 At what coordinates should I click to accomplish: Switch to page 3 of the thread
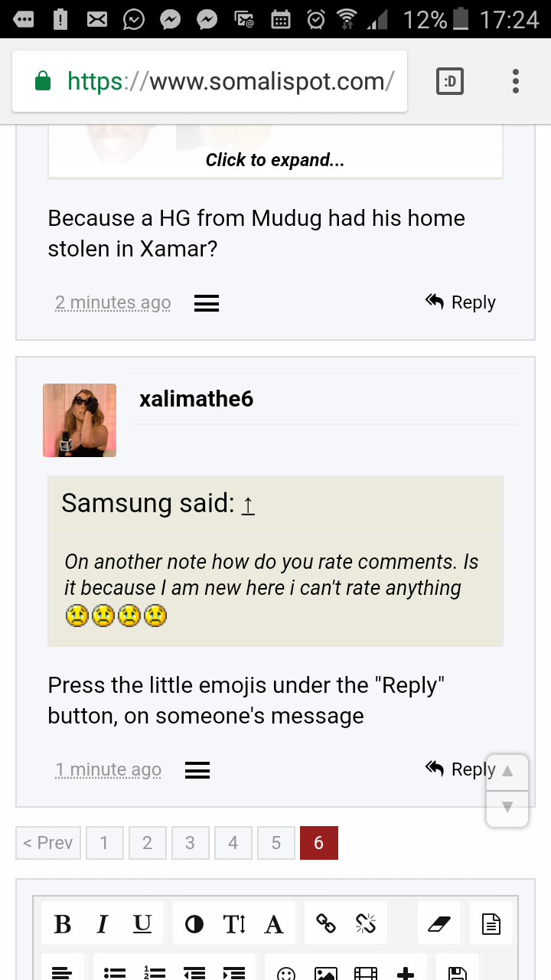[x=190, y=842]
